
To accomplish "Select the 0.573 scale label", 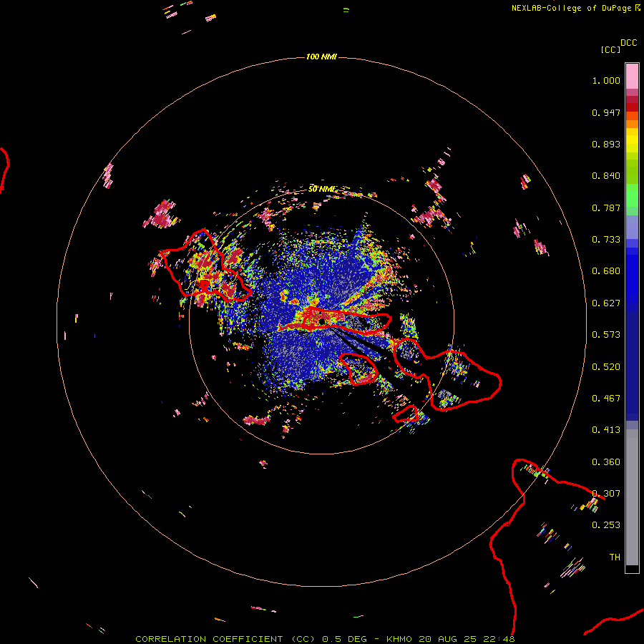I will click(x=606, y=335).
